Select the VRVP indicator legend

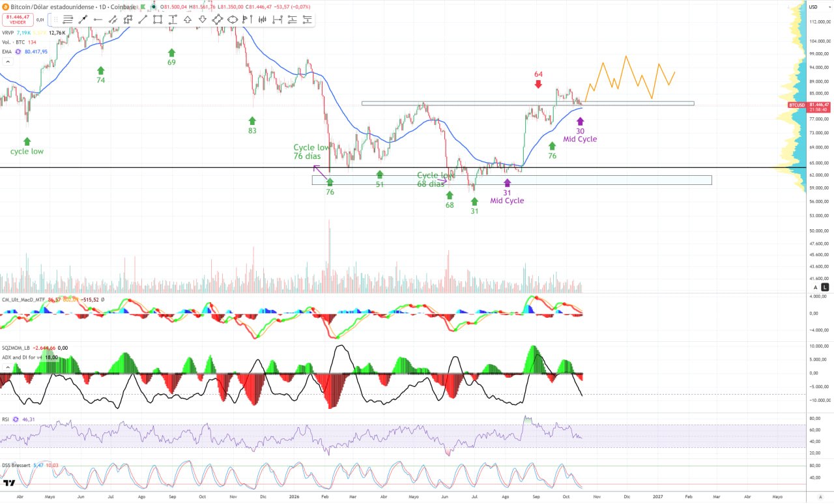(9, 33)
